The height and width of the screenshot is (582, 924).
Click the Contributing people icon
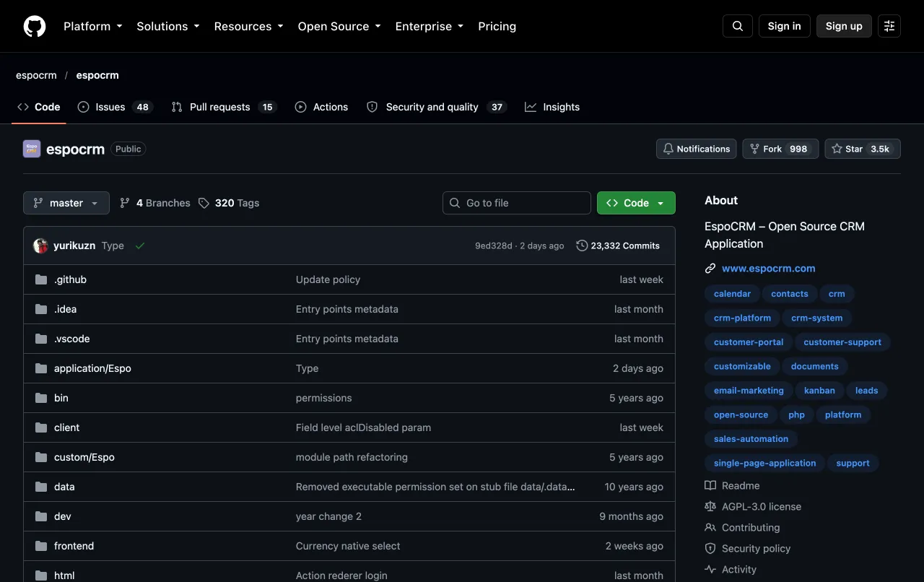coord(710,528)
